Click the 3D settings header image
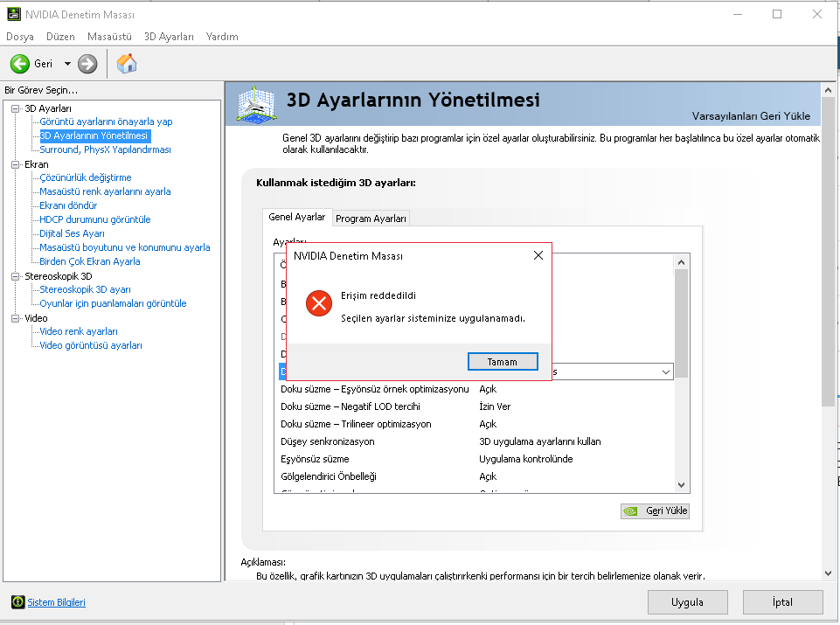The width and height of the screenshot is (840, 625). pos(257,104)
